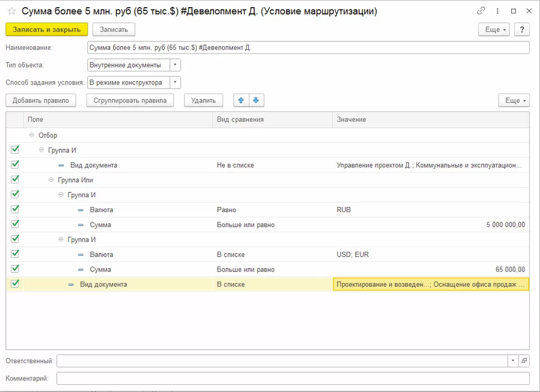This screenshot has height=392, width=540.
Task: Click Сгруппировать правила
Action: (130, 100)
